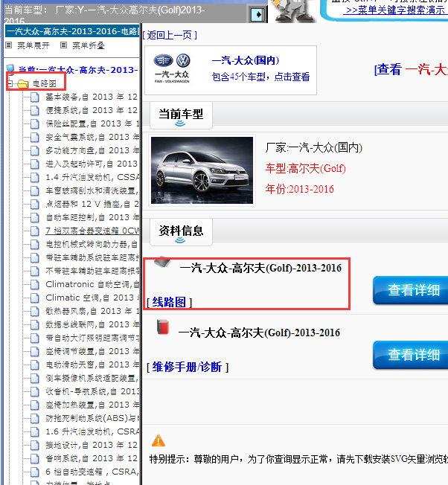448x485 pixels.
Task: Click 年份:2013-2016 red text
Action: pos(299,189)
